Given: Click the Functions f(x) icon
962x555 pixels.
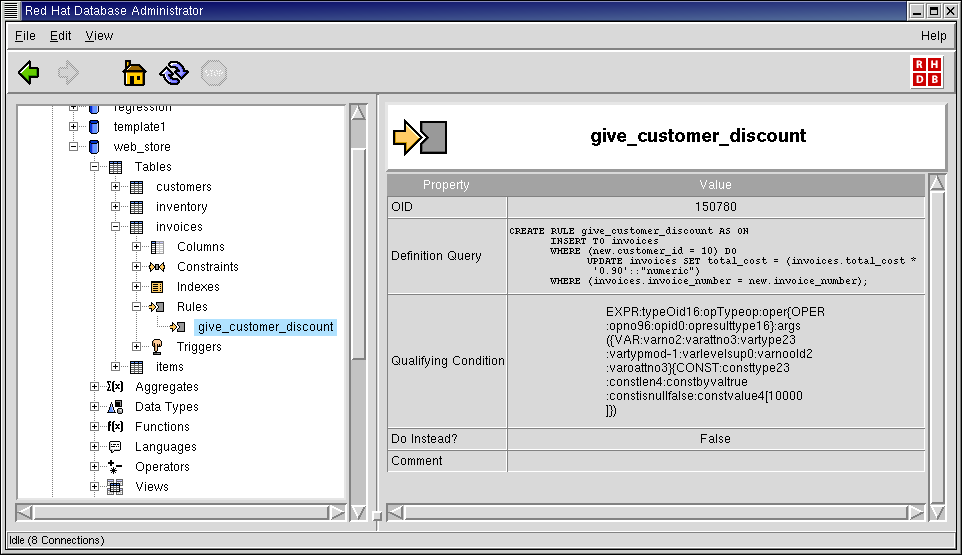Looking at the screenshot, I should tap(115, 426).
